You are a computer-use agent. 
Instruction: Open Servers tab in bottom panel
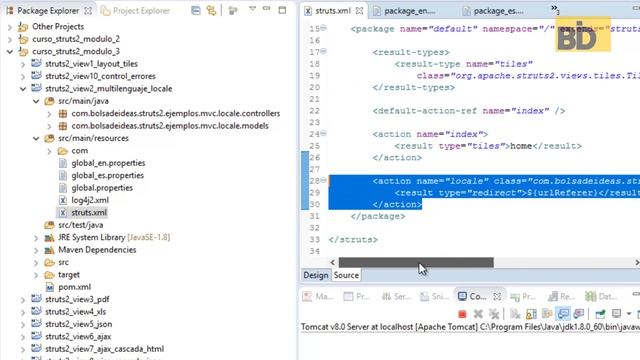coord(396,296)
